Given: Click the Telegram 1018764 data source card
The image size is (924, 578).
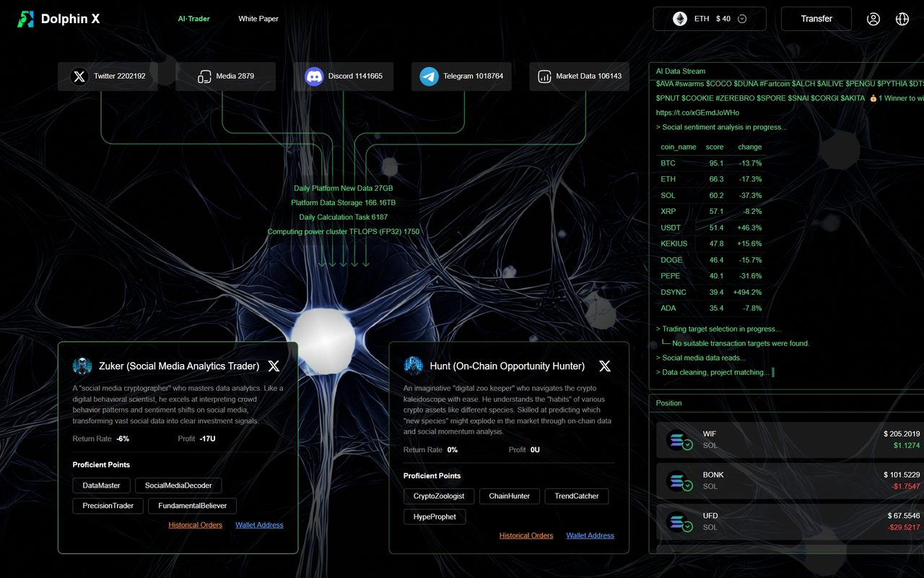Looking at the screenshot, I should [x=461, y=77].
